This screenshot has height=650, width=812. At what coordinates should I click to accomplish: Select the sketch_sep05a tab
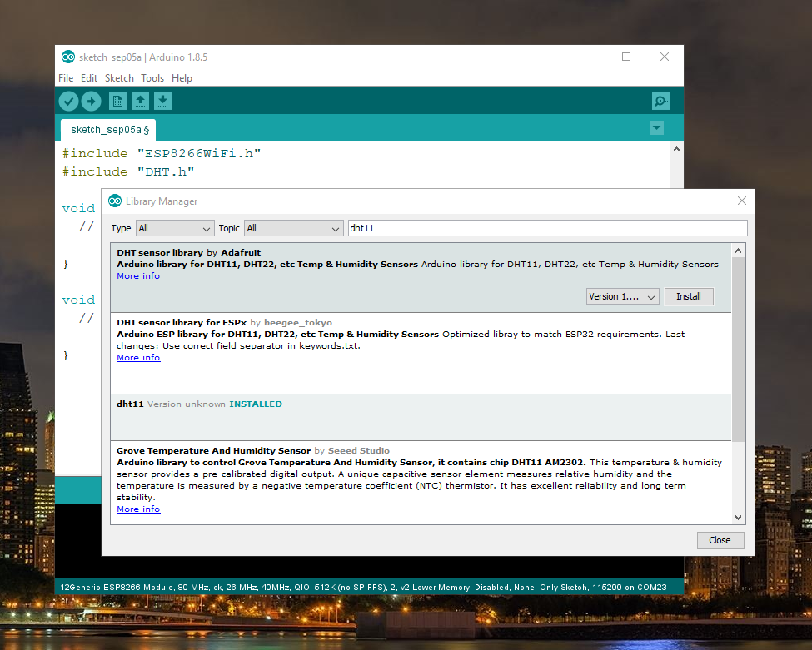(x=108, y=130)
